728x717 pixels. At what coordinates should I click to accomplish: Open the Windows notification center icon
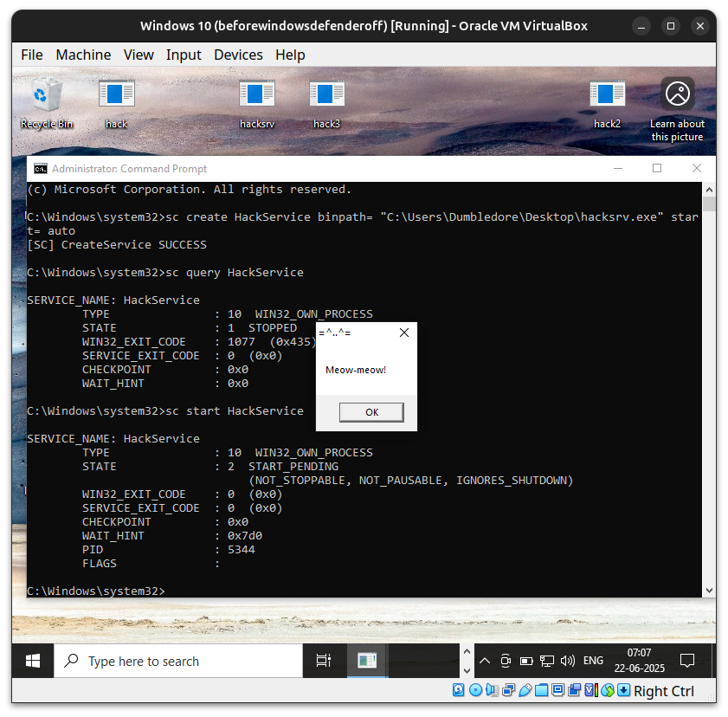coord(687,661)
